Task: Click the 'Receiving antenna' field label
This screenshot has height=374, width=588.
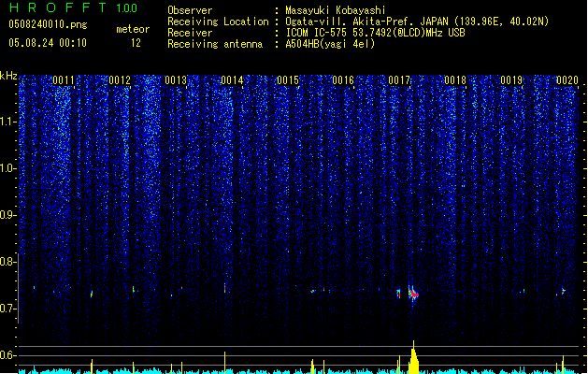Action: [x=215, y=44]
